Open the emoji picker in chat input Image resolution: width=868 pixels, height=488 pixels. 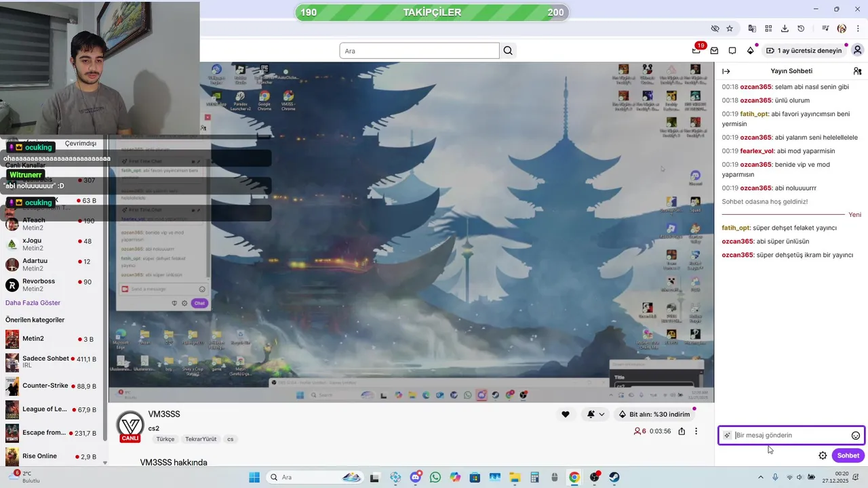tap(856, 435)
